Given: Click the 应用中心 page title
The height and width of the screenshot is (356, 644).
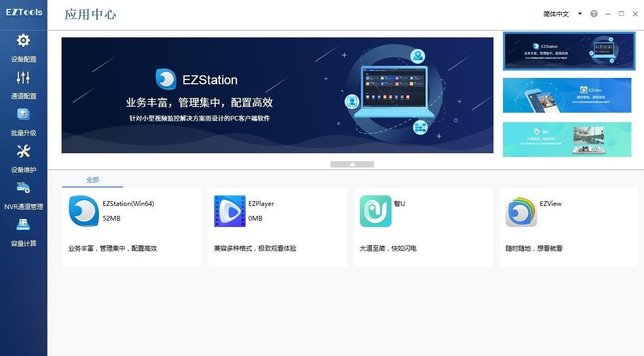Looking at the screenshot, I should pos(90,14).
